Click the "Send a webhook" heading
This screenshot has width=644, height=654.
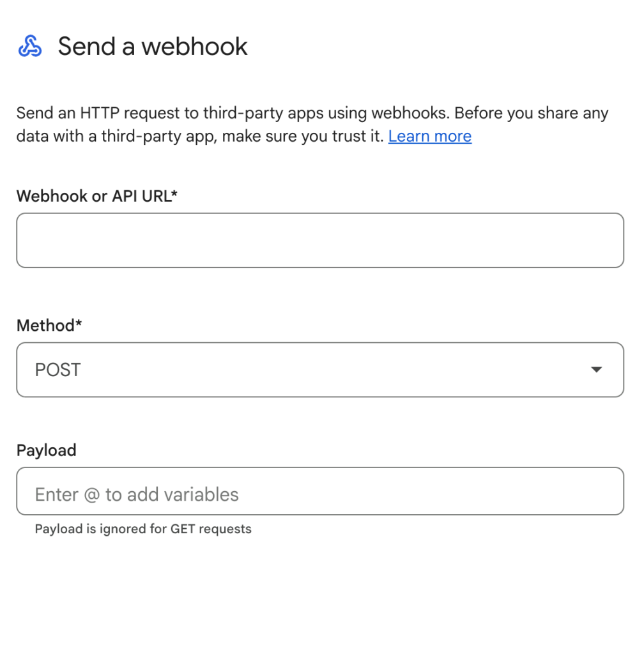pyautogui.click(x=152, y=47)
